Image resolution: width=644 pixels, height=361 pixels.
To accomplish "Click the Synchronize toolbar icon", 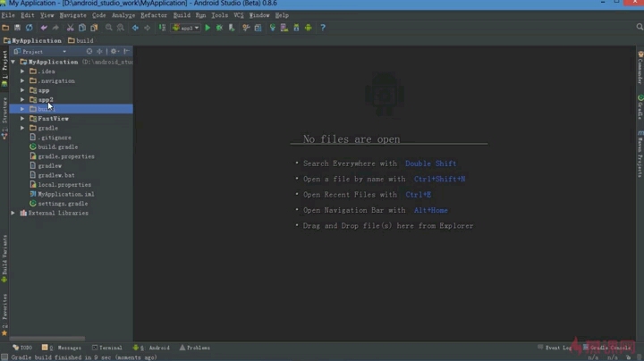I will 30,28.
